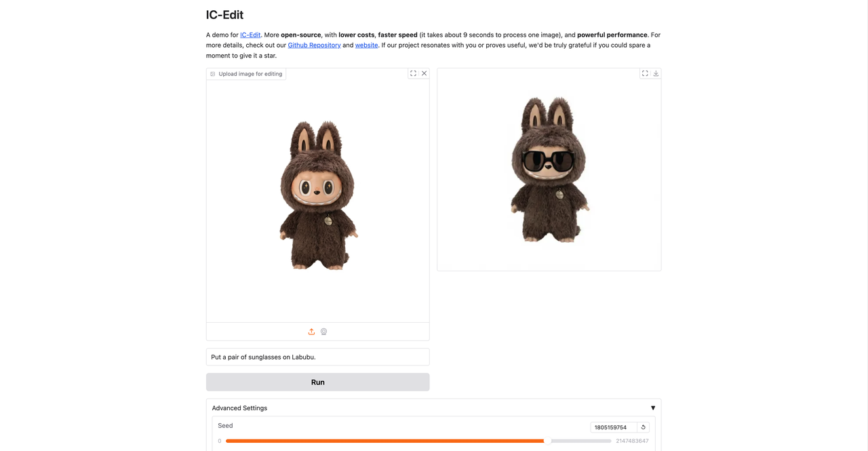
Task: Reset the seed with the refresh icon
Action: tap(644, 427)
